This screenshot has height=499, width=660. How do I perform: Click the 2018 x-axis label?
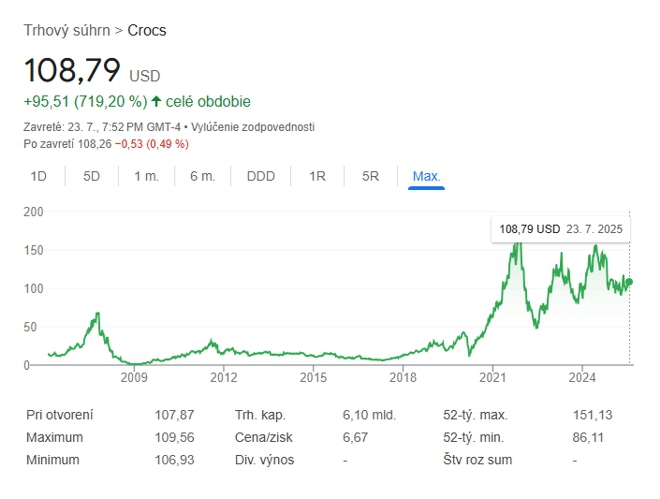click(x=403, y=377)
